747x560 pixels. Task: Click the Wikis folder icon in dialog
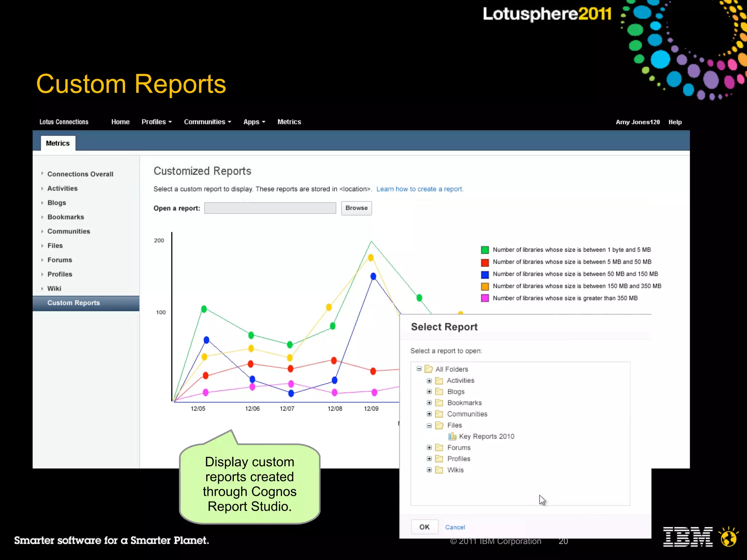click(x=439, y=470)
